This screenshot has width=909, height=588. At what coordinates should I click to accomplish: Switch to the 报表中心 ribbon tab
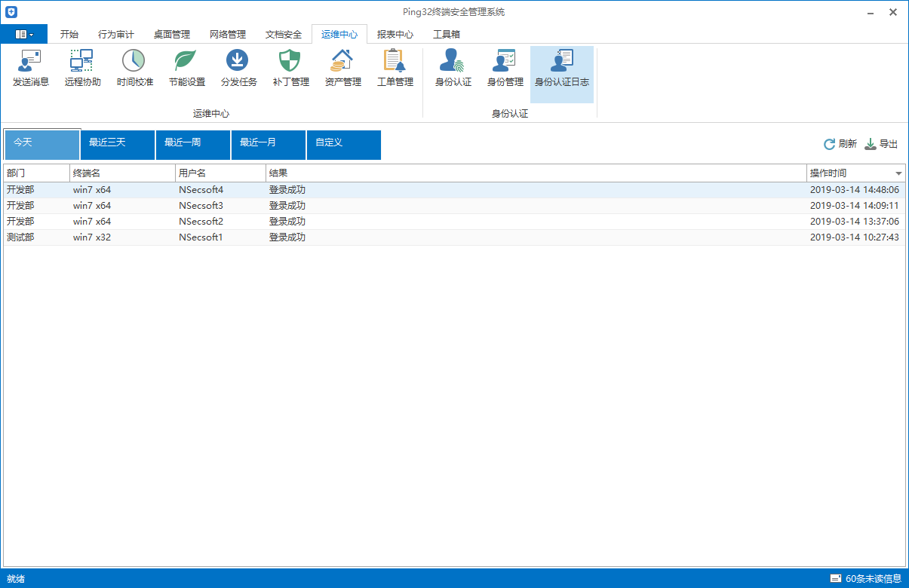tap(395, 34)
